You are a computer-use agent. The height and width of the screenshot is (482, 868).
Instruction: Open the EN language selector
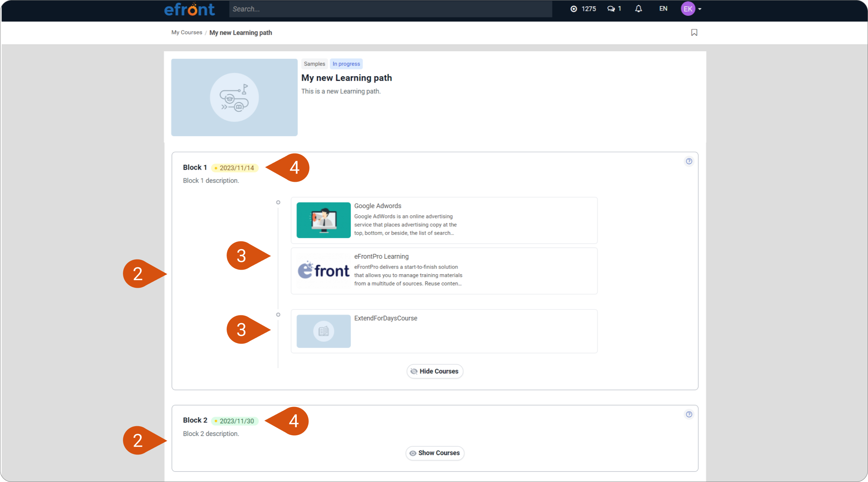(663, 9)
